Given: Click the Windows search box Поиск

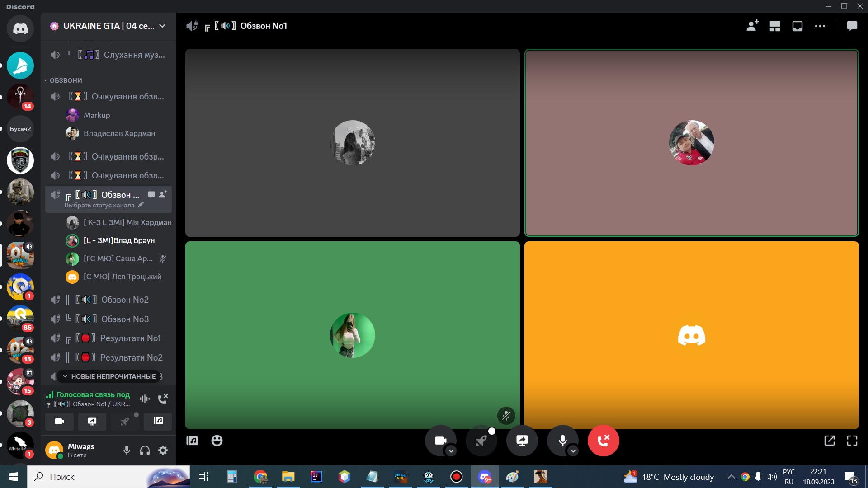Looking at the screenshot, I should pyautogui.click(x=109, y=477).
